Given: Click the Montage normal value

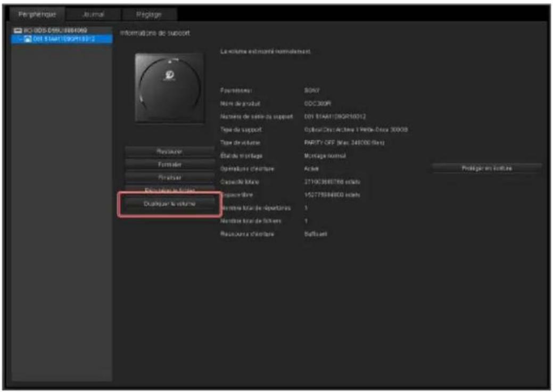Looking at the screenshot, I should (325, 155).
